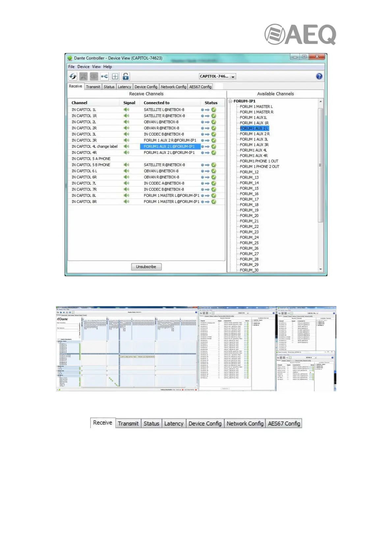Open the Device Config tab in Device View
The width and height of the screenshot is (392, 555).
146,87
